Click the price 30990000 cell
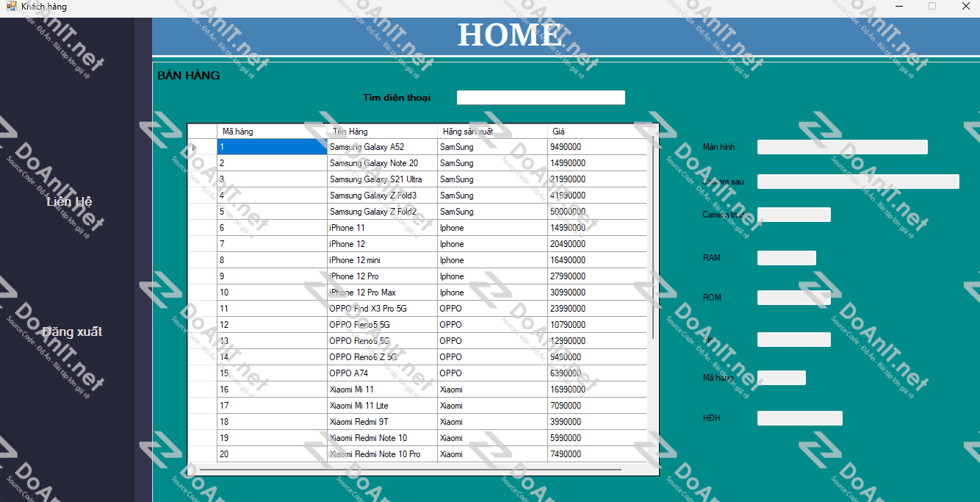Image resolution: width=980 pixels, height=502 pixels. 597,293
